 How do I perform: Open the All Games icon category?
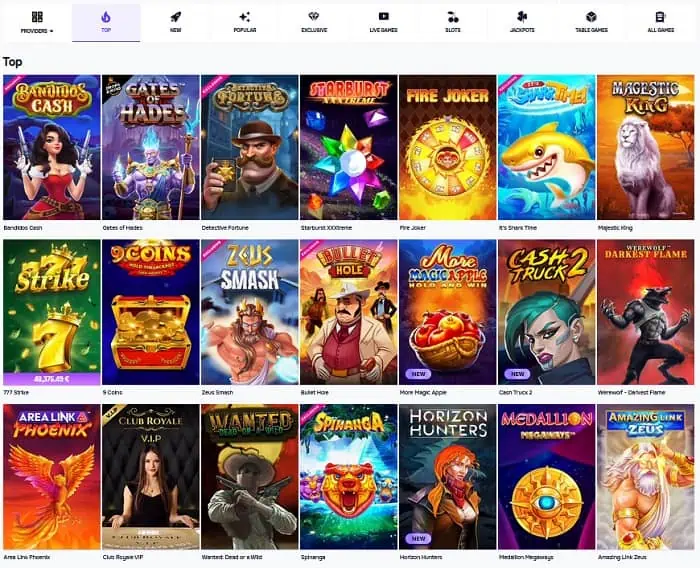pyautogui.click(x=660, y=17)
